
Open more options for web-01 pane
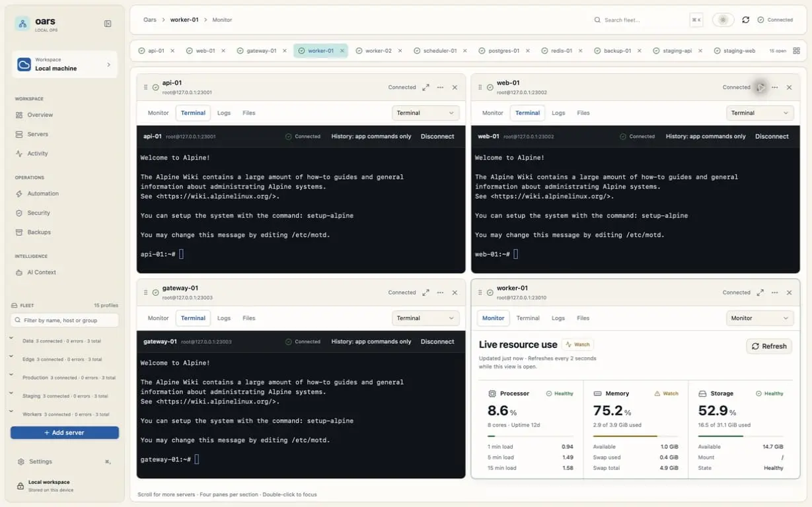click(x=774, y=87)
